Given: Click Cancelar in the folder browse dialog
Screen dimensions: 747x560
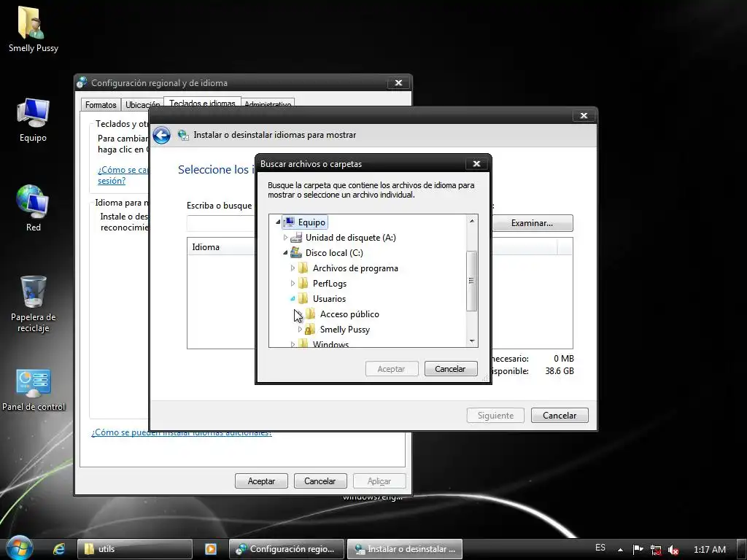Looking at the screenshot, I should [451, 369].
